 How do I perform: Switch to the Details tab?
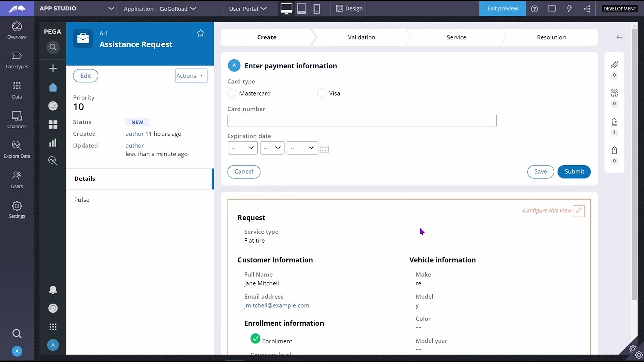(139, 179)
